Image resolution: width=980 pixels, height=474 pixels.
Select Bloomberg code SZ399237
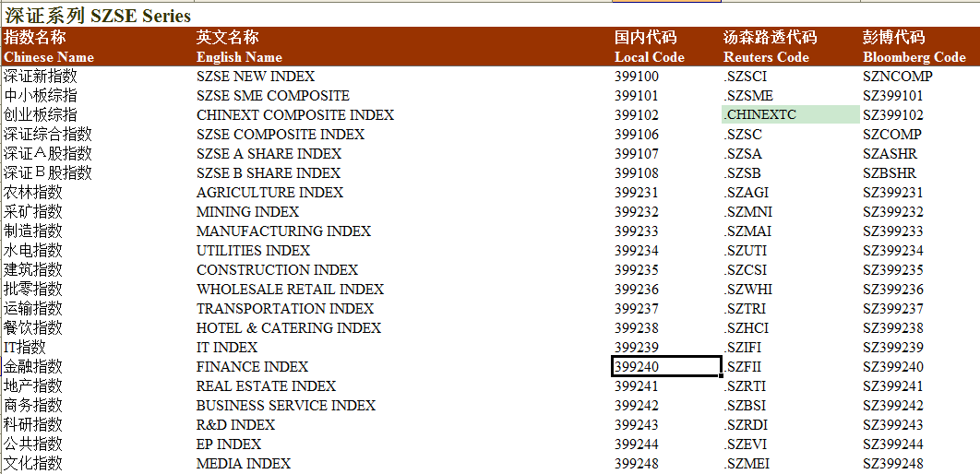tap(893, 309)
